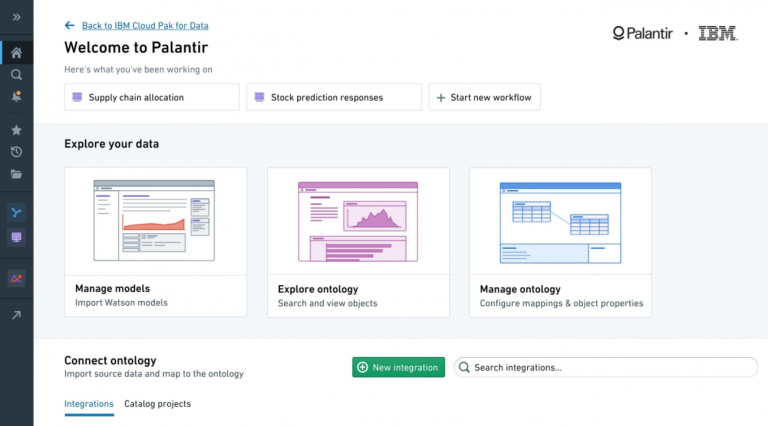This screenshot has width=768, height=426.
Task: Open the Manage models card
Action: 156,242
